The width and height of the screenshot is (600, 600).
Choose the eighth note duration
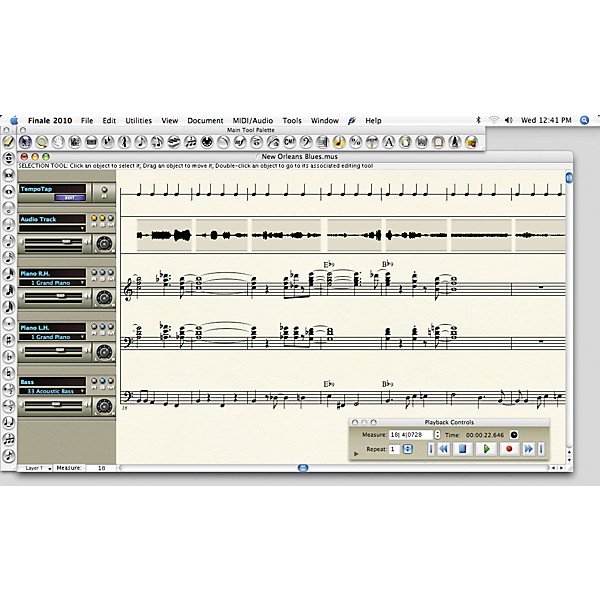point(8,241)
